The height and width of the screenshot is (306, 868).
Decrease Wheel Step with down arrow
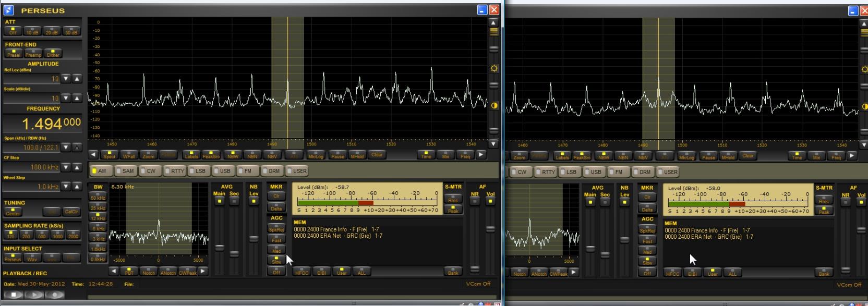tap(66, 187)
